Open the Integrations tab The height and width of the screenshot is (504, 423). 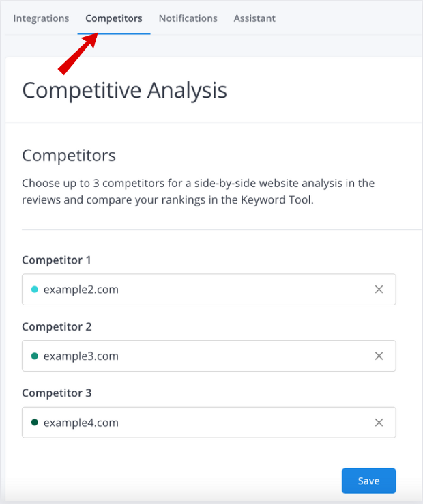[41, 18]
